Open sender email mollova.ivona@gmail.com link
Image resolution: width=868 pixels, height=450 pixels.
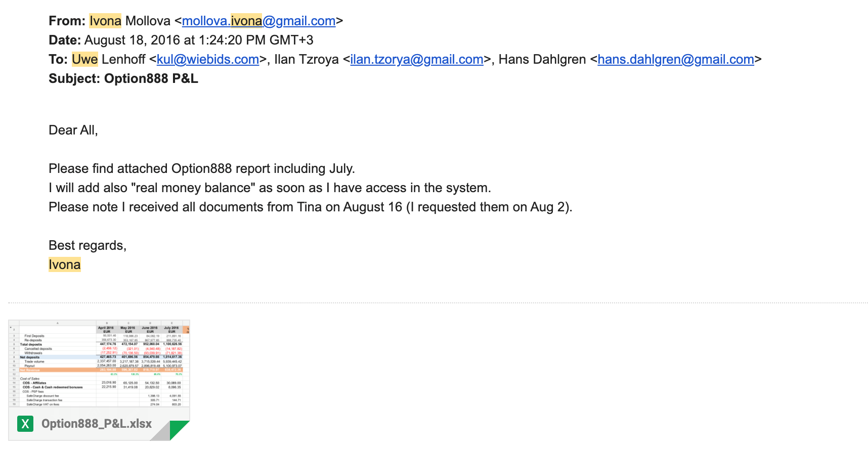258,21
